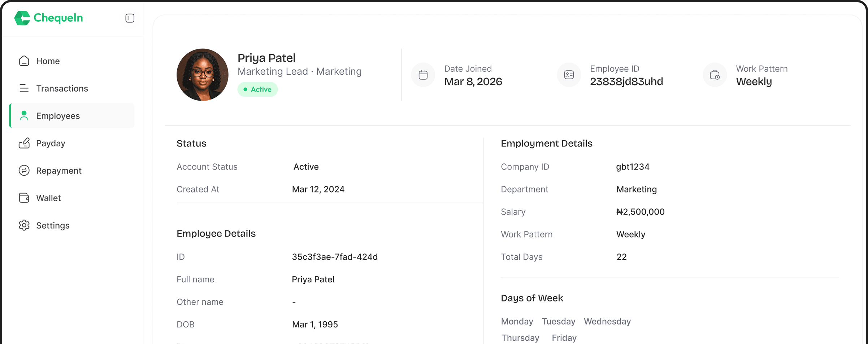Click the Wallet icon in sidebar
The image size is (868, 344).
tap(24, 198)
